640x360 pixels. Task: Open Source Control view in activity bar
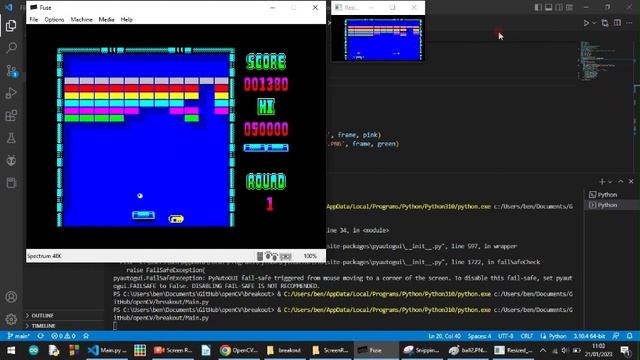click(x=11, y=71)
